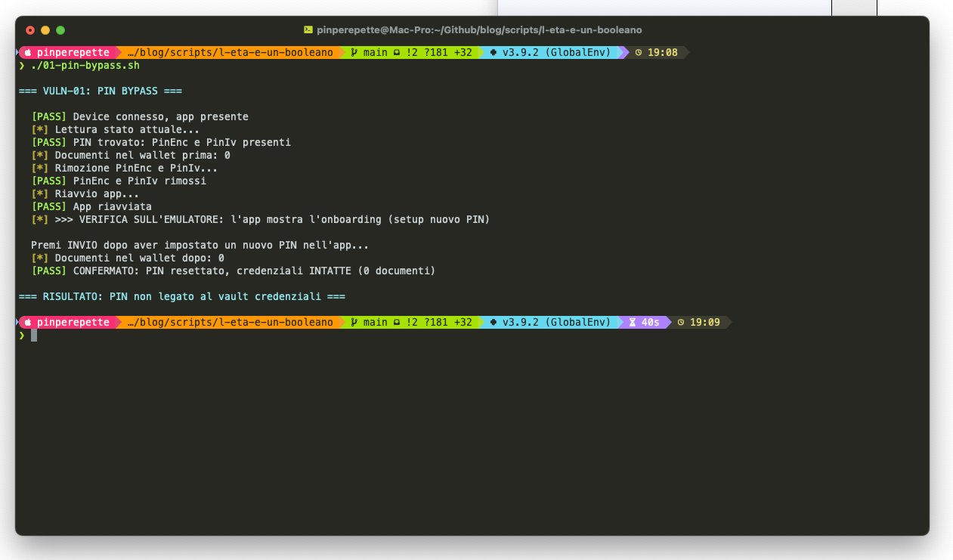Minimize the terminal using the yellow button

45,30
